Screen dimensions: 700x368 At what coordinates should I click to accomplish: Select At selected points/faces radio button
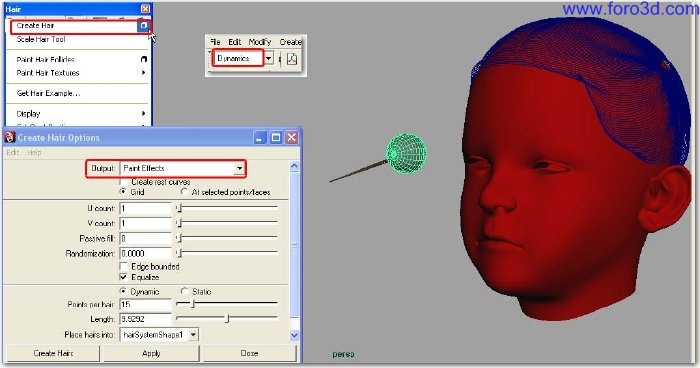tap(184, 192)
